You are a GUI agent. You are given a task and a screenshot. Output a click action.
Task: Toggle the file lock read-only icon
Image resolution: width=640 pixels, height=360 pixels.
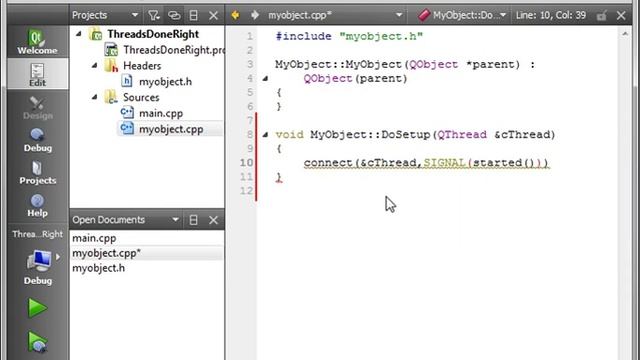pyautogui.click(x=601, y=16)
